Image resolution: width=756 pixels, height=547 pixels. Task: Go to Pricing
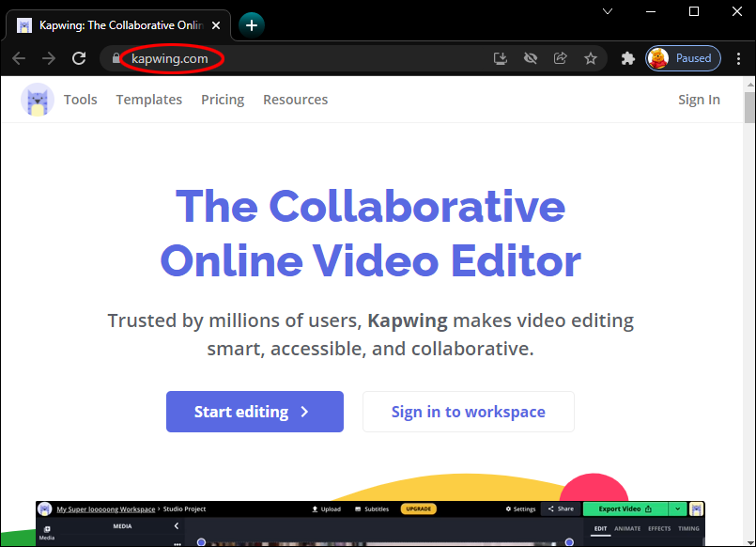[223, 100]
